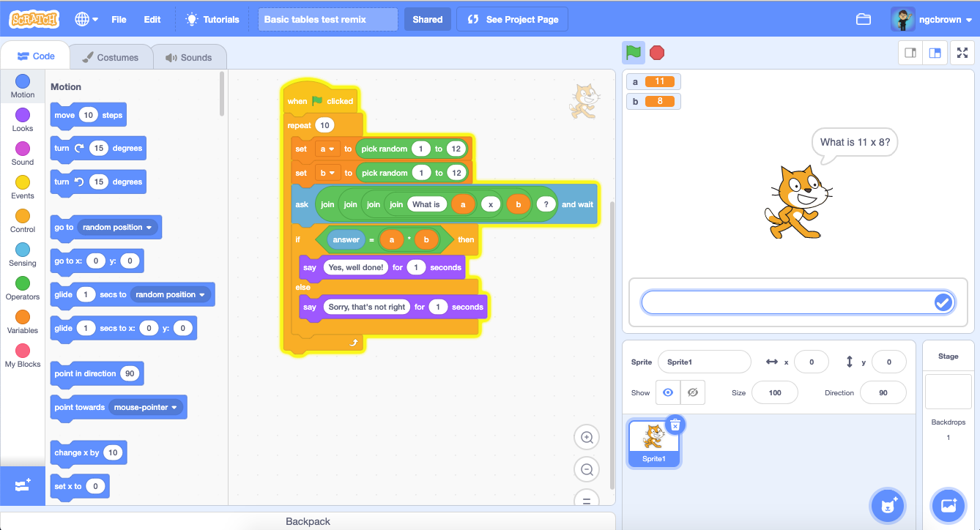Image resolution: width=980 pixels, height=530 pixels.
Task: Open the language globe menu
Action: (x=86, y=19)
